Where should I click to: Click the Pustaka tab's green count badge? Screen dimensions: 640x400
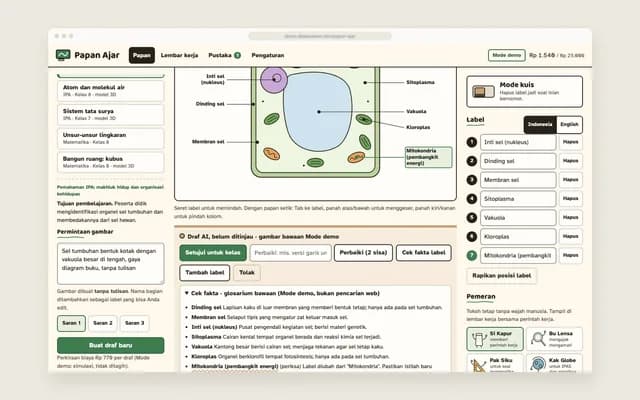coord(237,55)
